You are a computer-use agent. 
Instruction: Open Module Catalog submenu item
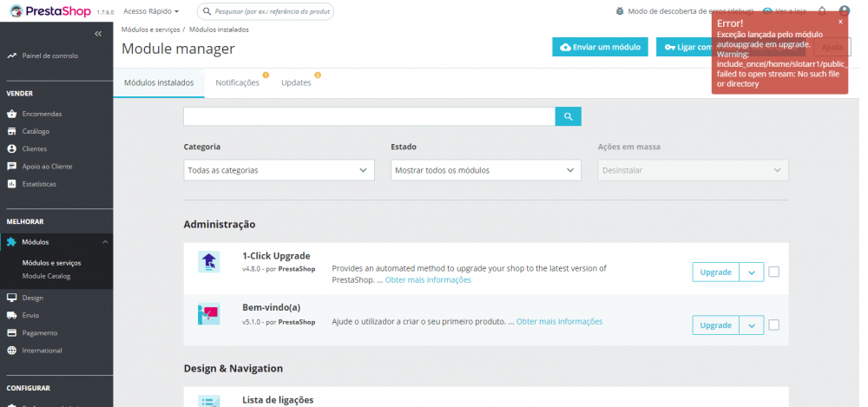[x=47, y=276]
